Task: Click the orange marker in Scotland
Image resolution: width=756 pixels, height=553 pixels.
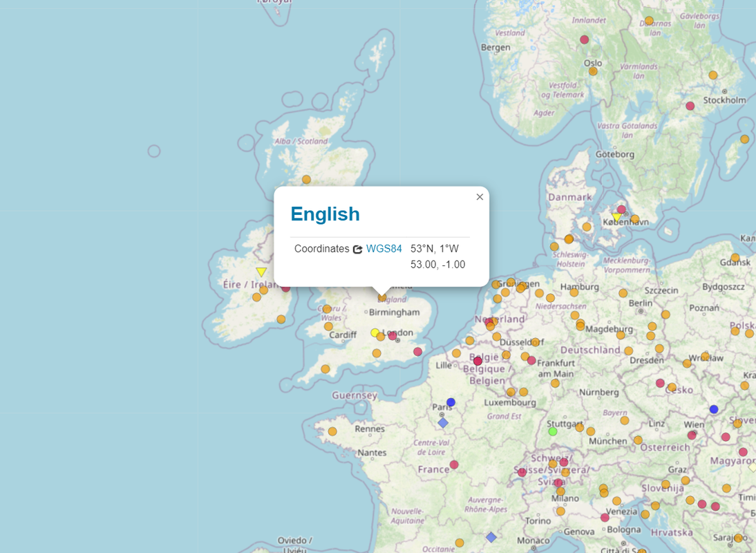Action: (x=306, y=179)
